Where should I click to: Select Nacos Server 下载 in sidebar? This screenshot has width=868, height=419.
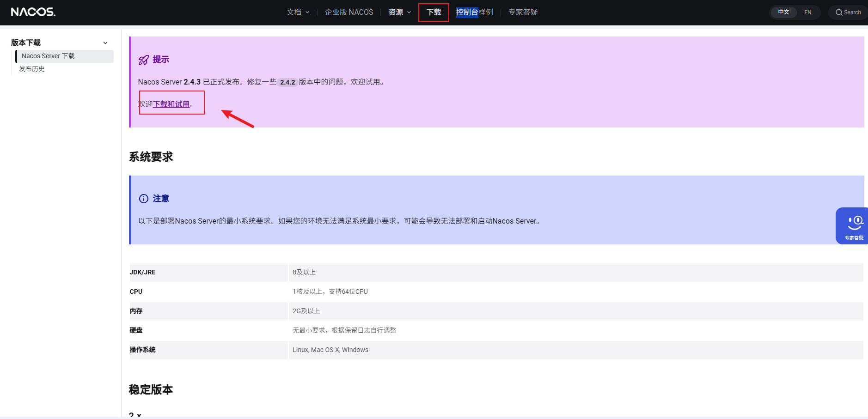[x=65, y=56]
